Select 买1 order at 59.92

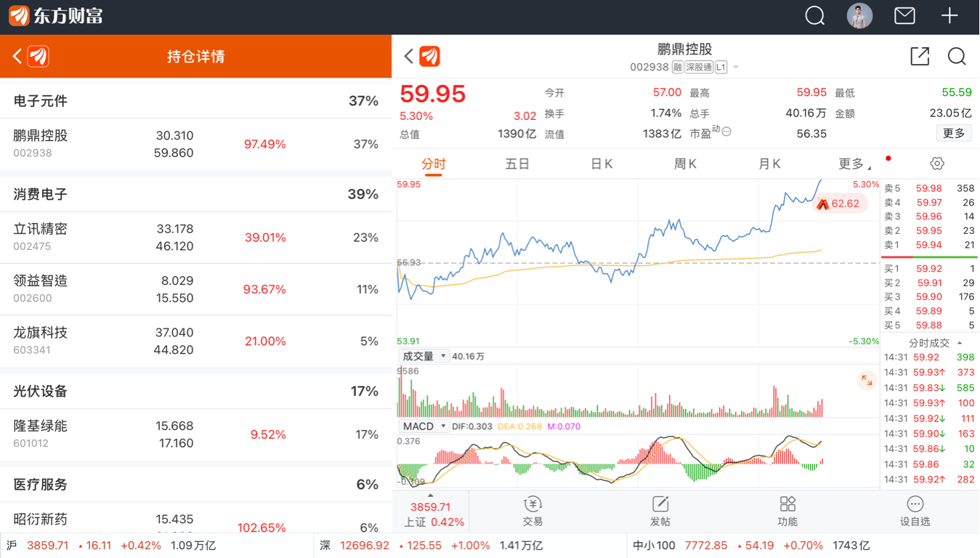coord(929,269)
